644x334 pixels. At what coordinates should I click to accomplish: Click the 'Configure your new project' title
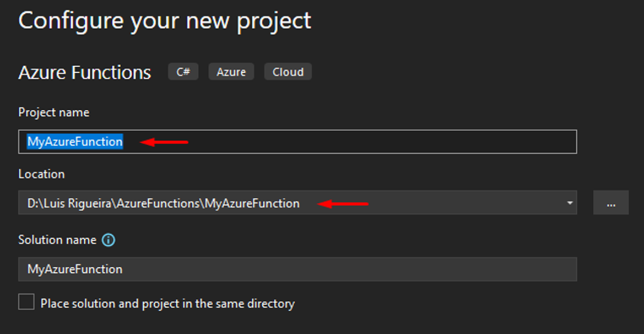pyautogui.click(x=165, y=20)
